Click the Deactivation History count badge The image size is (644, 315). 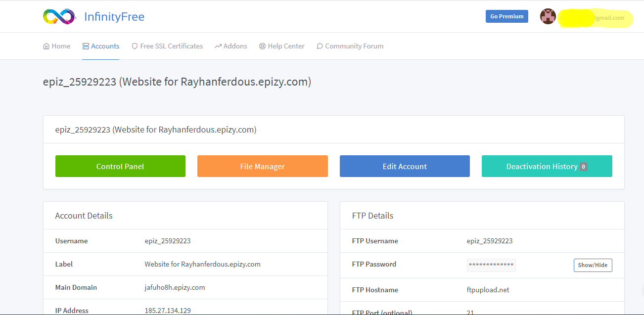point(584,167)
